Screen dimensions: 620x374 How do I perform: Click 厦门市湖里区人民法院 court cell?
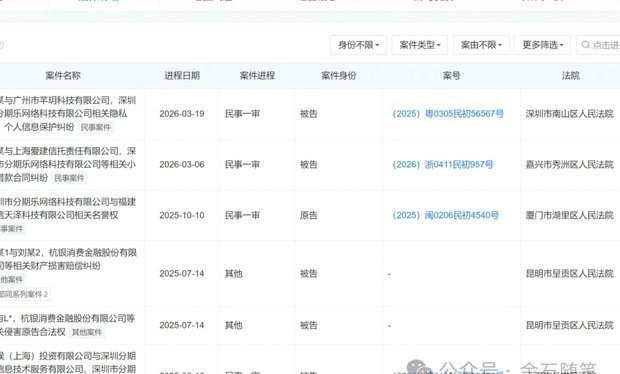click(570, 215)
